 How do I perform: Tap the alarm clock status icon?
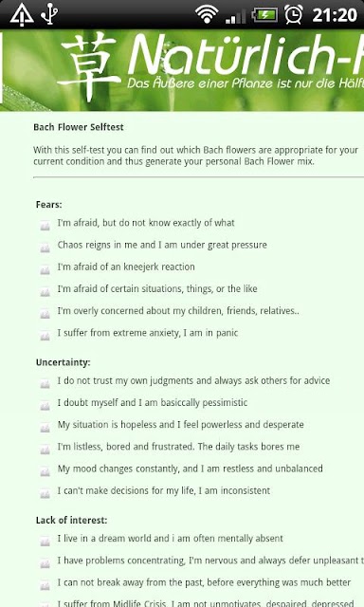(294, 15)
